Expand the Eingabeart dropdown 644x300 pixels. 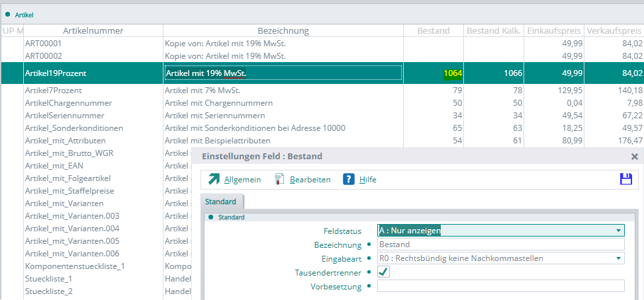click(x=618, y=258)
